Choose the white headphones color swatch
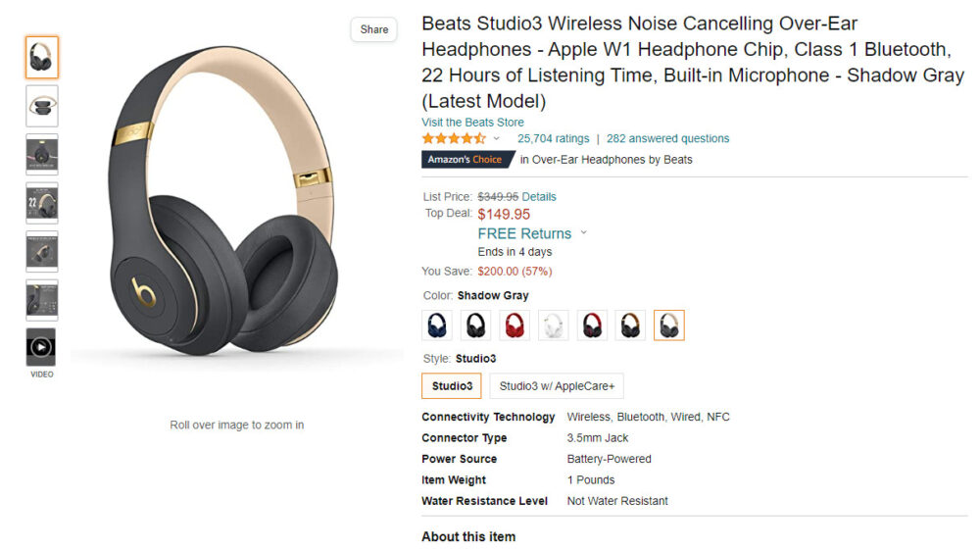Viewport: 980px width, 551px height. (554, 326)
